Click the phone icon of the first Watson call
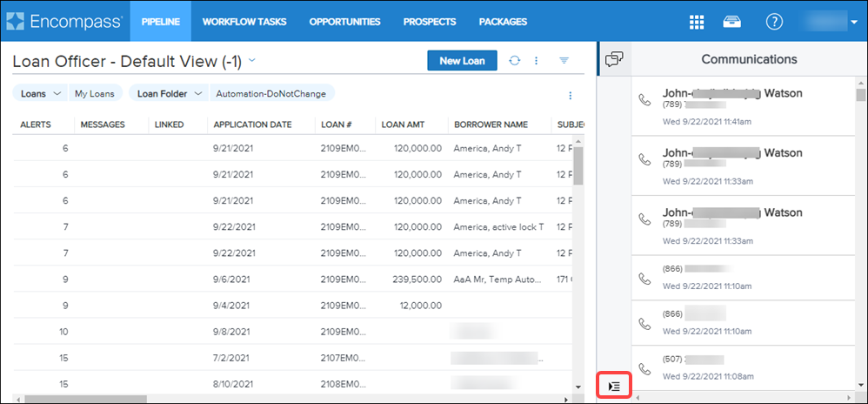The width and height of the screenshot is (868, 404). 644,100
